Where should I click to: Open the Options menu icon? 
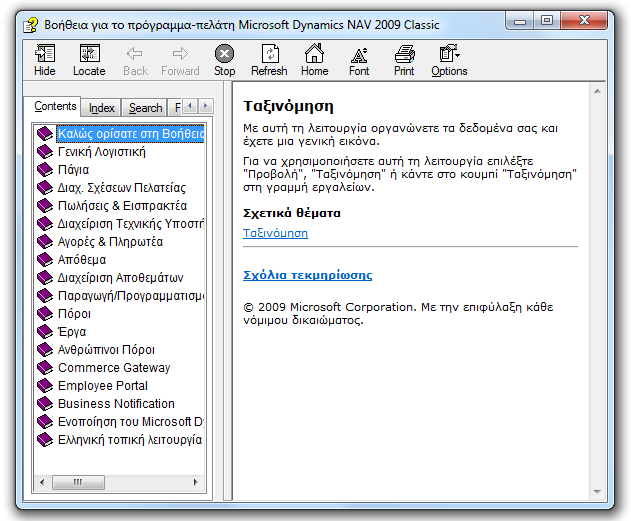pos(449,53)
